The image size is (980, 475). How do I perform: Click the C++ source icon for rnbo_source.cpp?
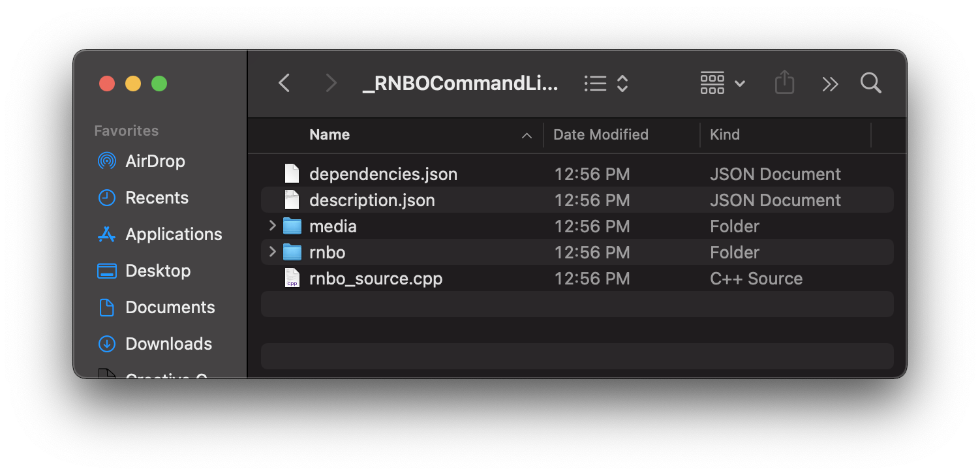click(292, 278)
